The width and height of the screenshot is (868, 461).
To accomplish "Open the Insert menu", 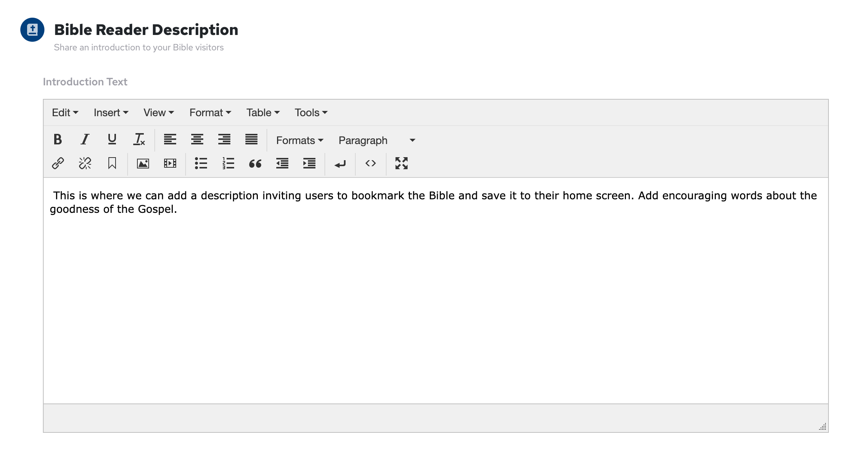I will 111,113.
